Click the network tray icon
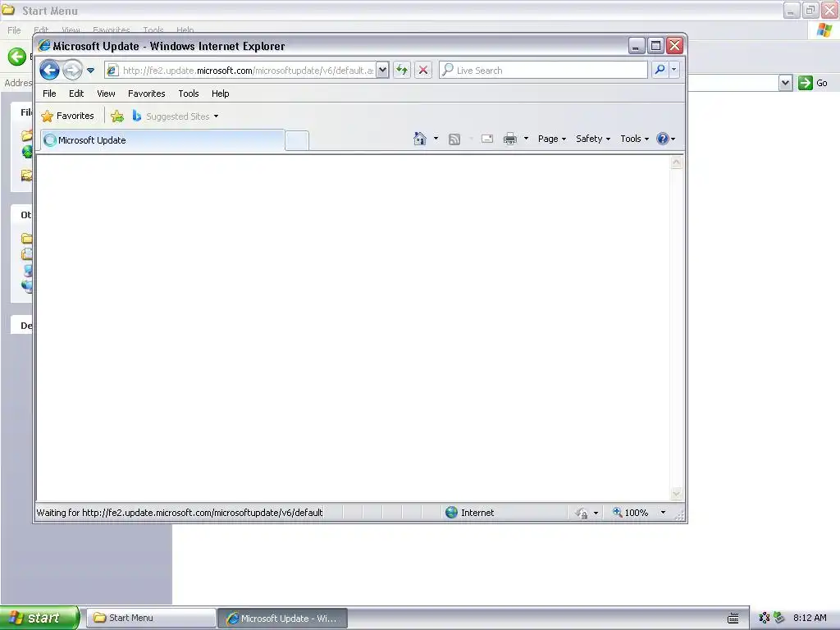The width and height of the screenshot is (840, 630). pos(765,619)
